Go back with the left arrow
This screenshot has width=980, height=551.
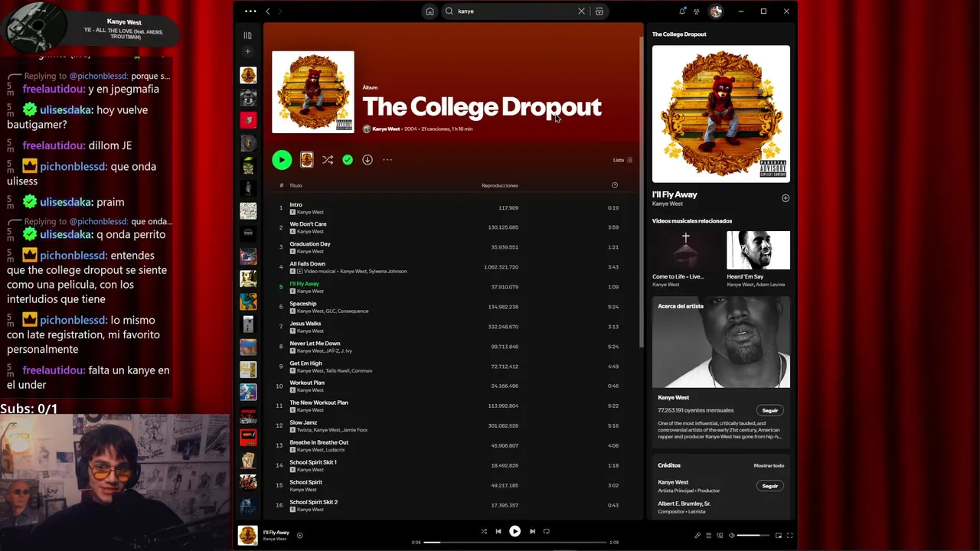click(x=267, y=11)
